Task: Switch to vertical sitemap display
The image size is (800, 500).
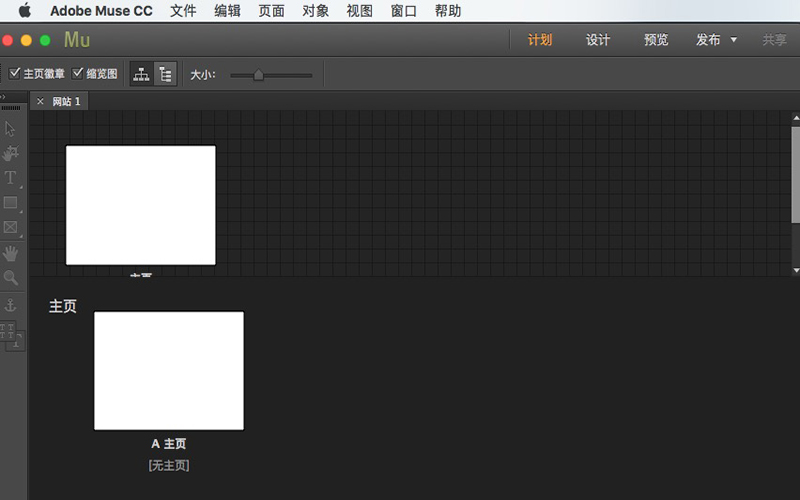Action: pos(165,74)
